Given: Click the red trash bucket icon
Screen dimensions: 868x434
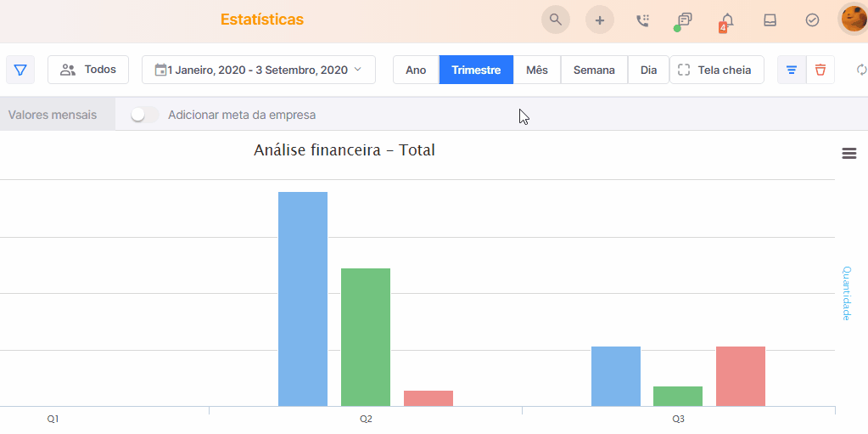Looking at the screenshot, I should pos(820,70).
